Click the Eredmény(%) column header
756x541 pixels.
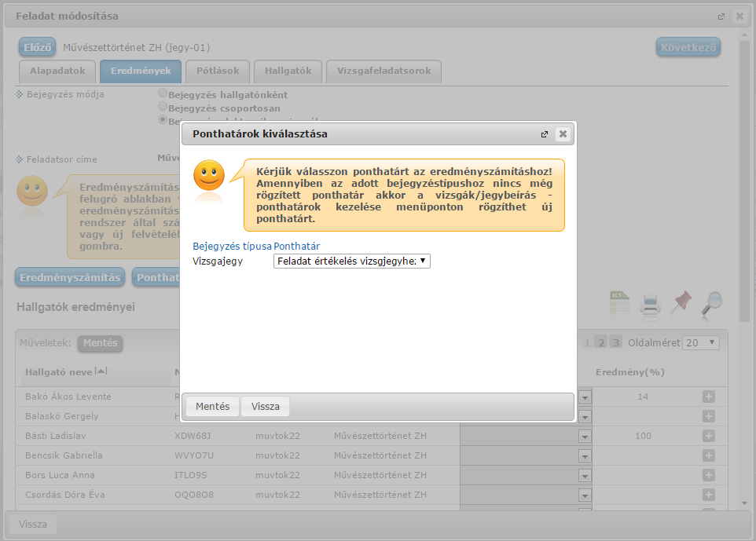tap(629, 372)
